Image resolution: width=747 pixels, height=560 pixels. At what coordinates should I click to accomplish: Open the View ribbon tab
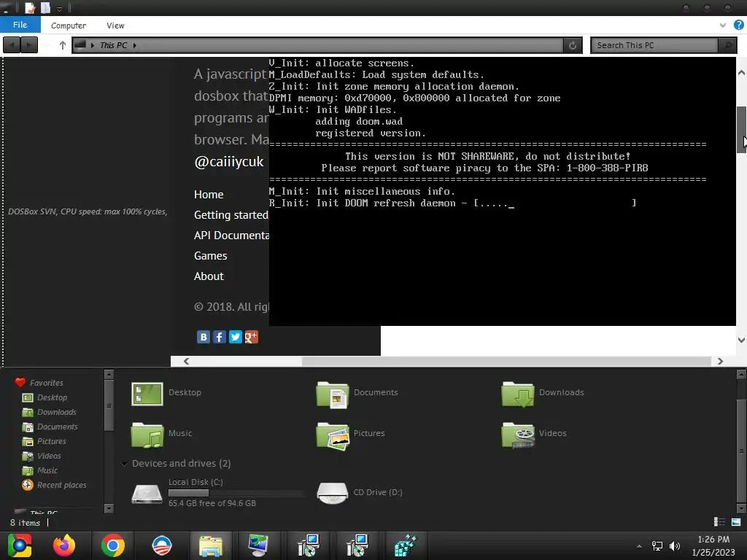[x=115, y=26]
